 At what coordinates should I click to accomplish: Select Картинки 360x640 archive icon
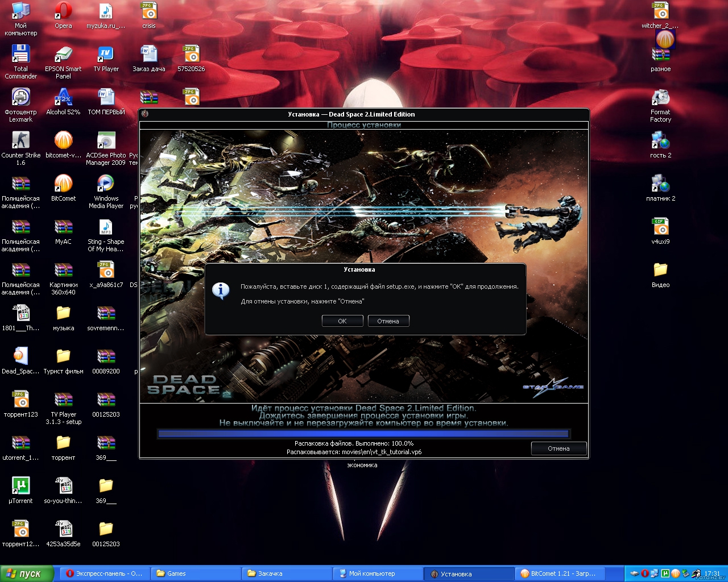click(63, 278)
